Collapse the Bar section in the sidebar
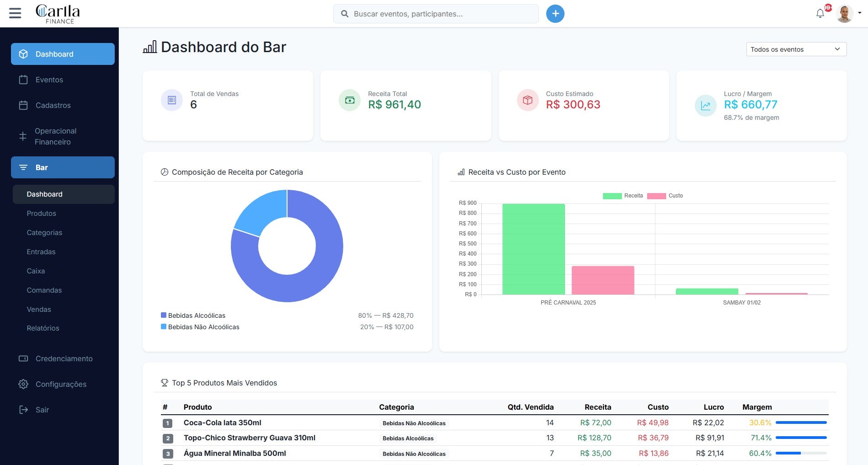868x465 pixels. [x=41, y=167]
